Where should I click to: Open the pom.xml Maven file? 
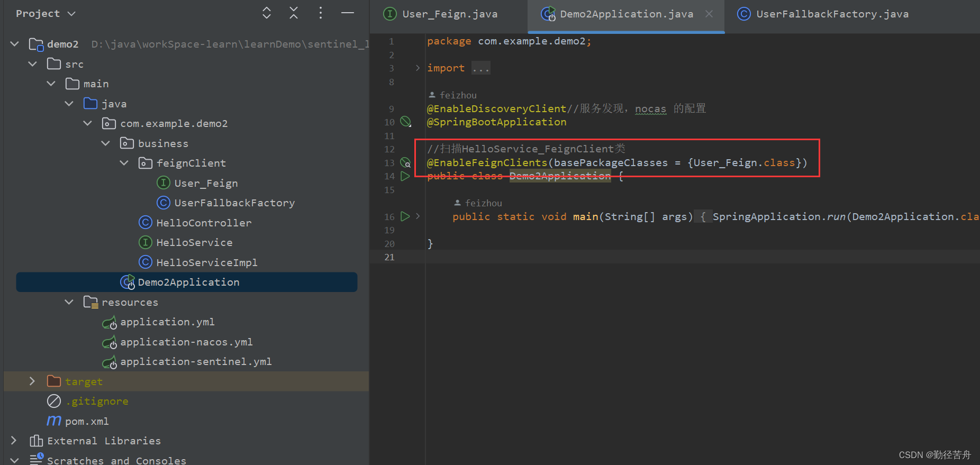tap(87, 421)
